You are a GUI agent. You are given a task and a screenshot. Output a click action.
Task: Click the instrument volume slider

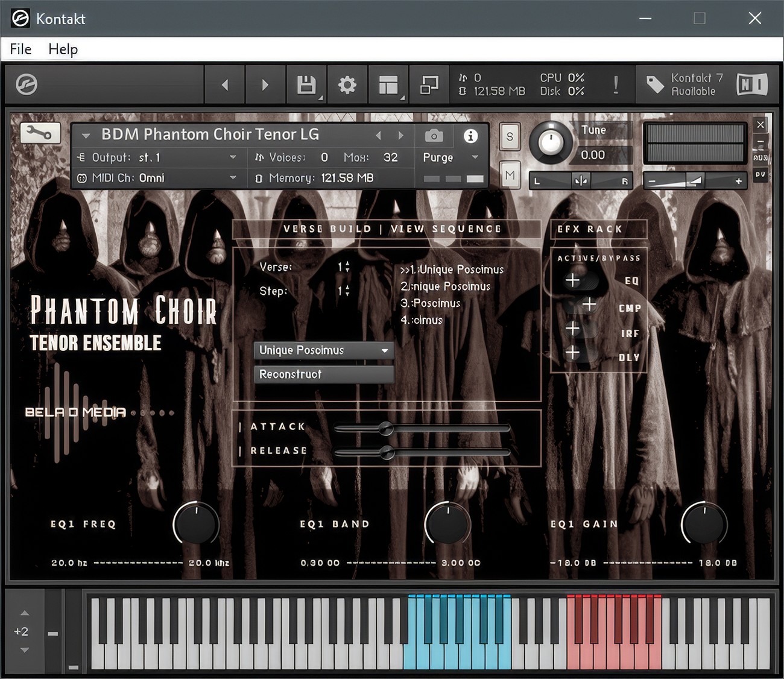695,181
